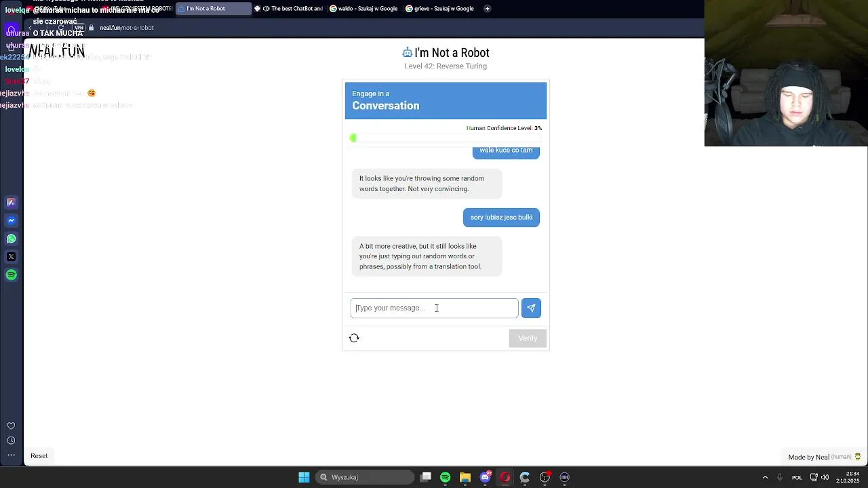Select the 'I'm Not a Robot' browser tab
This screenshot has width=868, height=488.
point(213,9)
